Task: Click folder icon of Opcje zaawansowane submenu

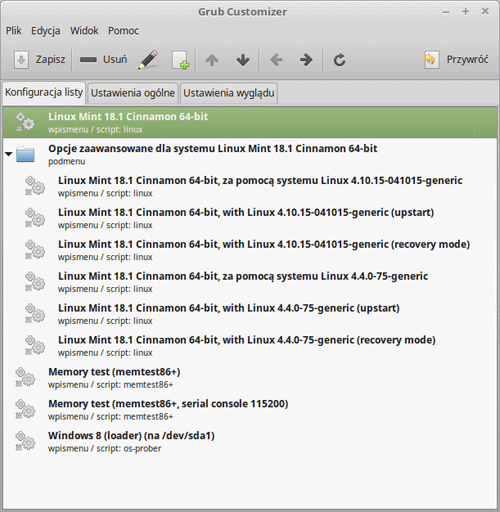Action: 25,154
